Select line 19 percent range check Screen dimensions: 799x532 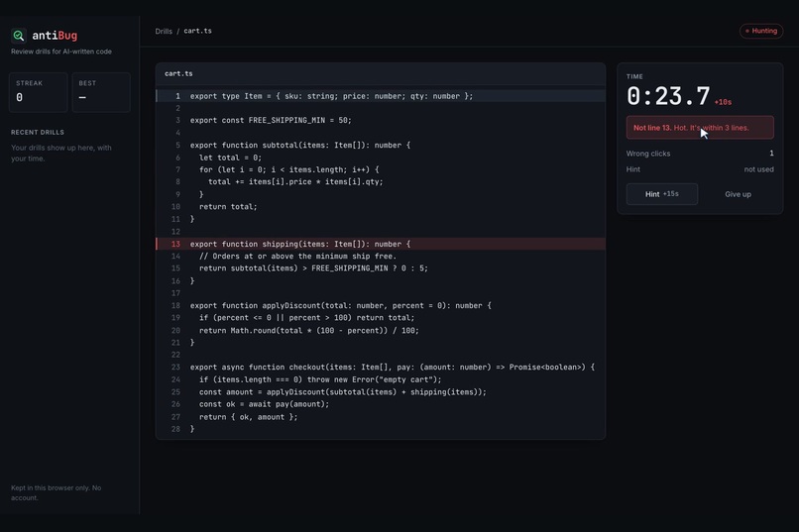[x=381, y=318]
